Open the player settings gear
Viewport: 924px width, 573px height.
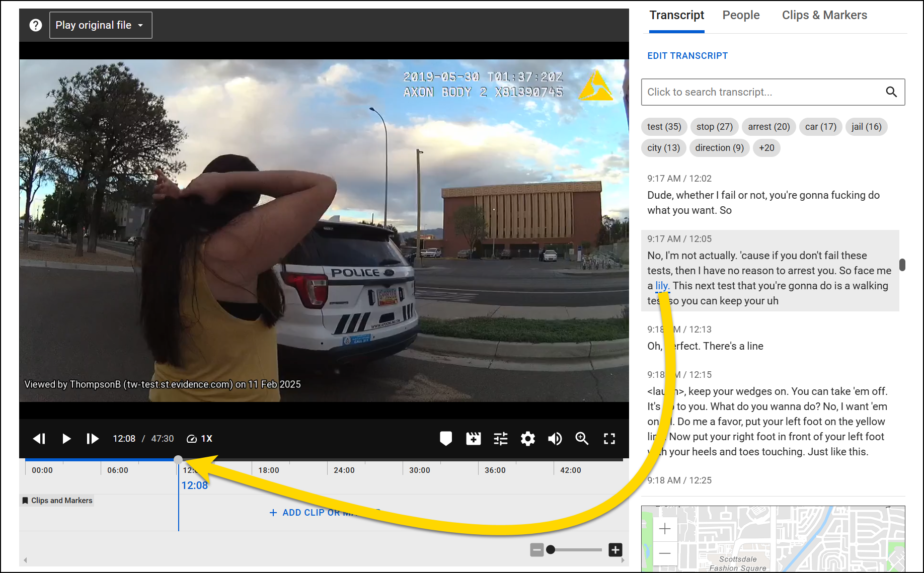(527, 439)
